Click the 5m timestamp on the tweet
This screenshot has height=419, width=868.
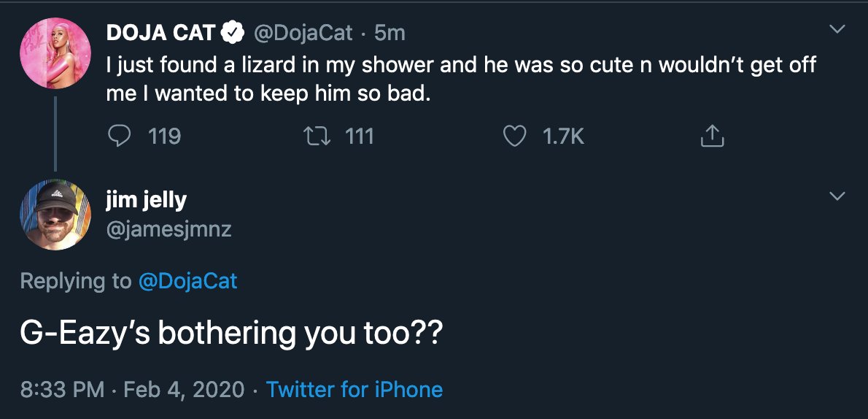coord(389,32)
